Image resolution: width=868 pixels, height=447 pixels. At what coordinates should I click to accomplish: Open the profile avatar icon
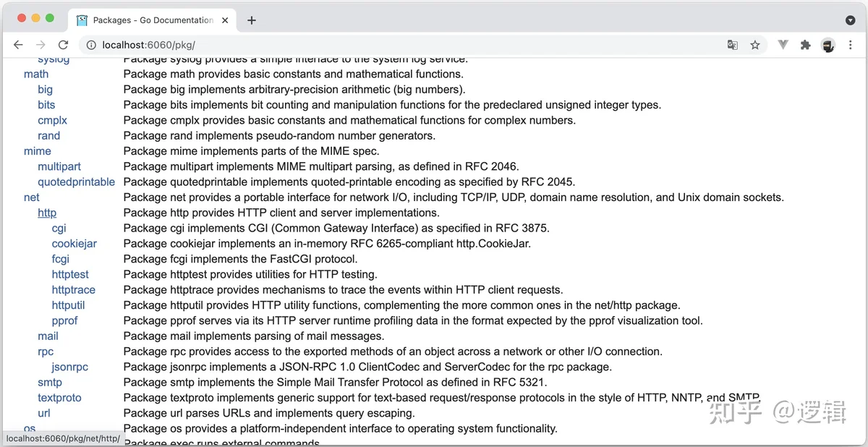828,45
